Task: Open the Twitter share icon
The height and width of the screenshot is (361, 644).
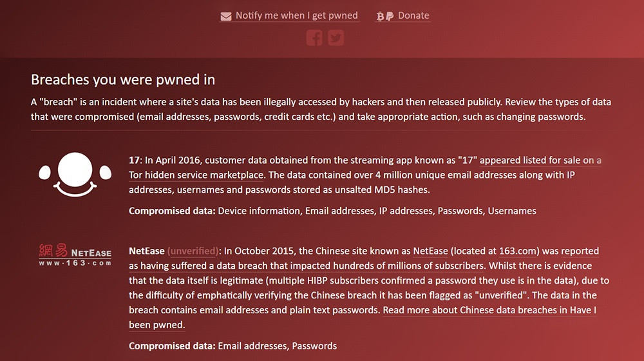Action: point(336,37)
